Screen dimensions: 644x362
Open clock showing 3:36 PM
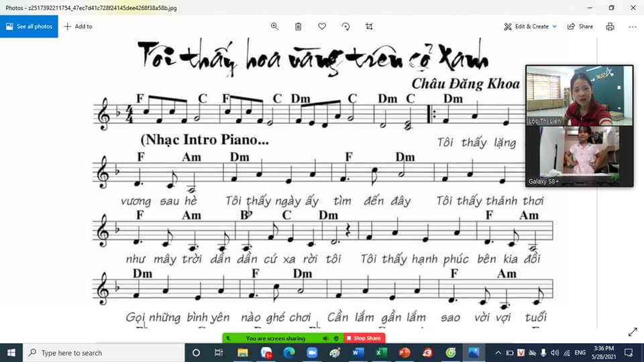pyautogui.click(x=604, y=353)
